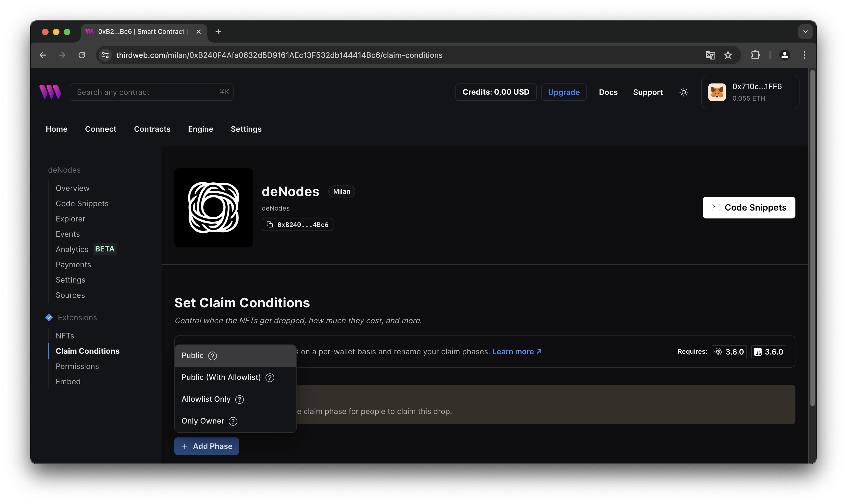Click the browser address bar URL
This screenshot has width=847, height=504.
tap(279, 55)
